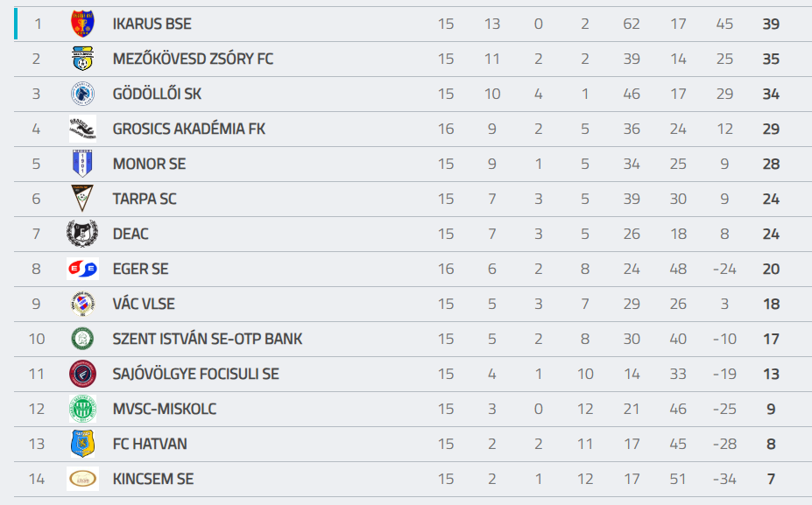Image resolution: width=812 pixels, height=505 pixels.
Task: Click Kincsem SE's rank number 14
Action: [36, 479]
